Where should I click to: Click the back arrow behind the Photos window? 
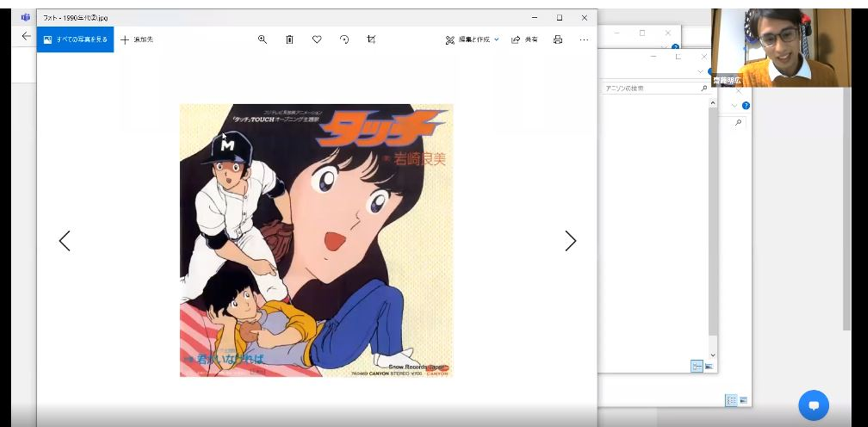(26, 36)
